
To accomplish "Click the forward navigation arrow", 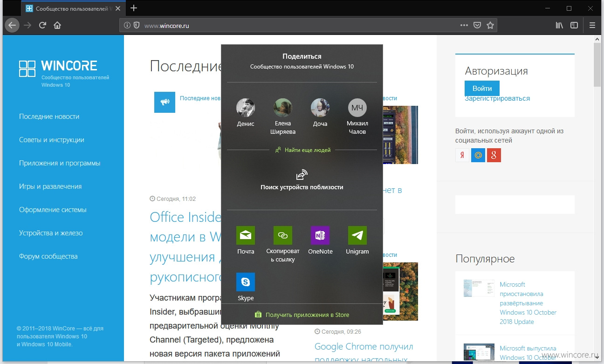I will tap(28, 25).
